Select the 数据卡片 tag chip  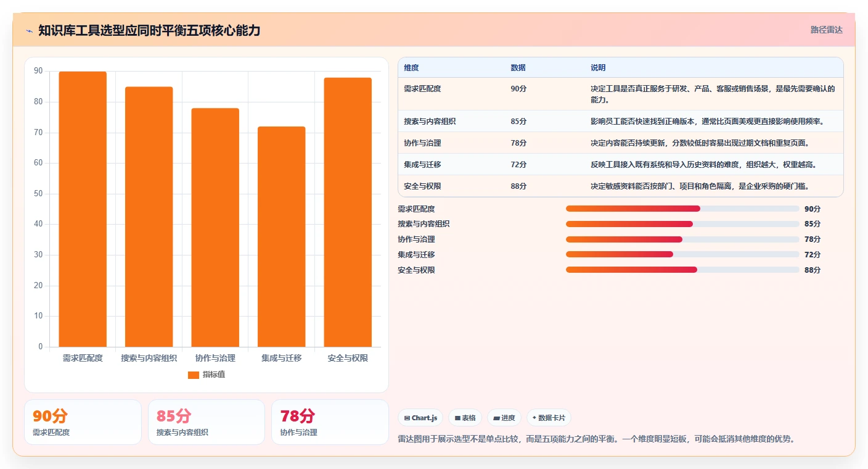pyautogui.click(x=549, y=418)
